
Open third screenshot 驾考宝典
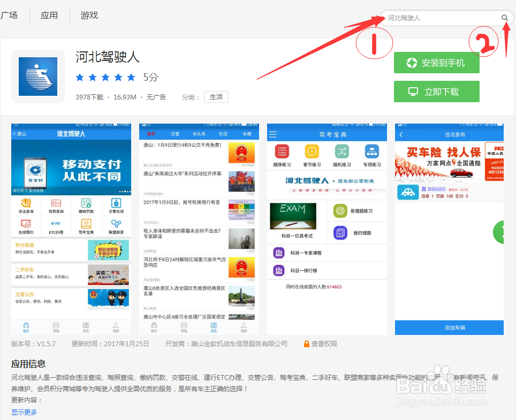327,229
